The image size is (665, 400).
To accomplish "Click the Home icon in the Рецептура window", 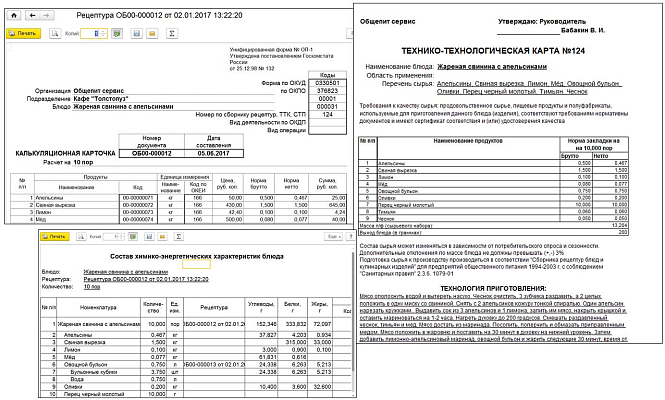I will pos(11,17).
